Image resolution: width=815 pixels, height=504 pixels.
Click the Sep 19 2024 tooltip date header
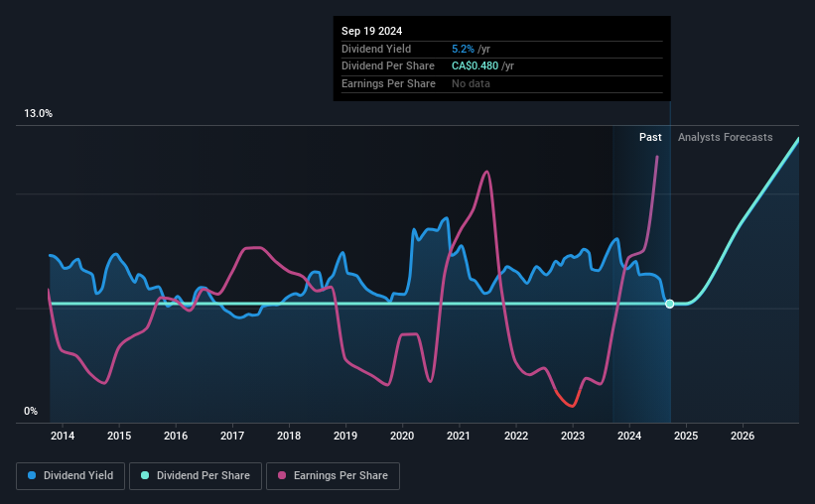371,31
